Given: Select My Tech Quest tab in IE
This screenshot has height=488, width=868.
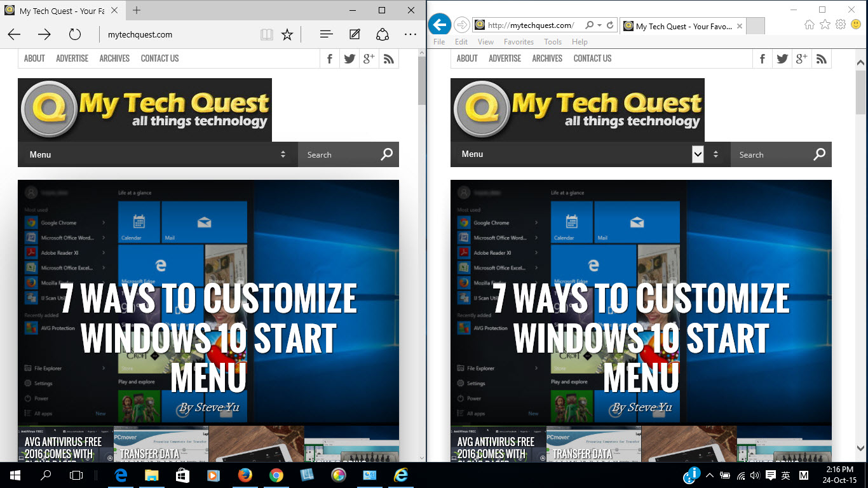Looking at the screenshot, I should pyautogui.click(x=682, y=26).
